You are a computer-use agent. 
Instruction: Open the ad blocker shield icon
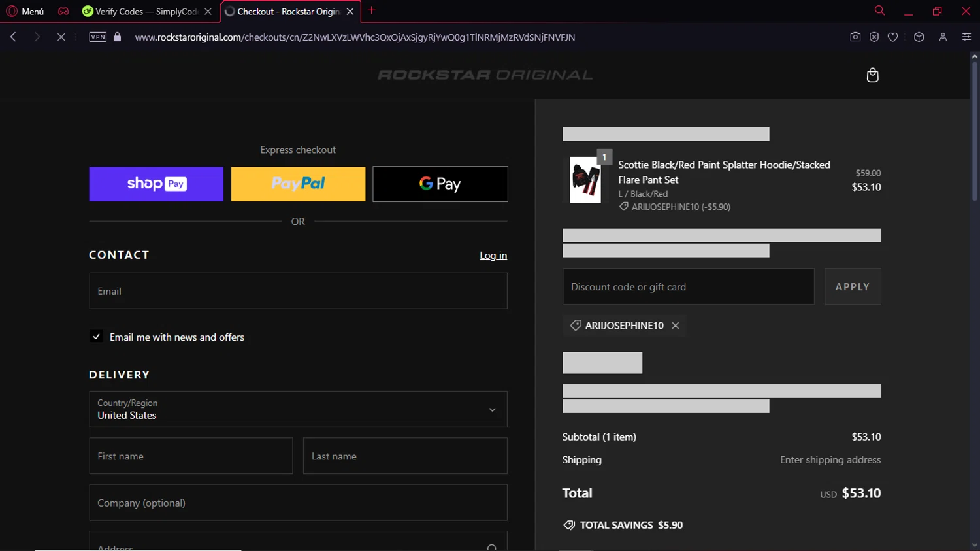click(874, 37)
